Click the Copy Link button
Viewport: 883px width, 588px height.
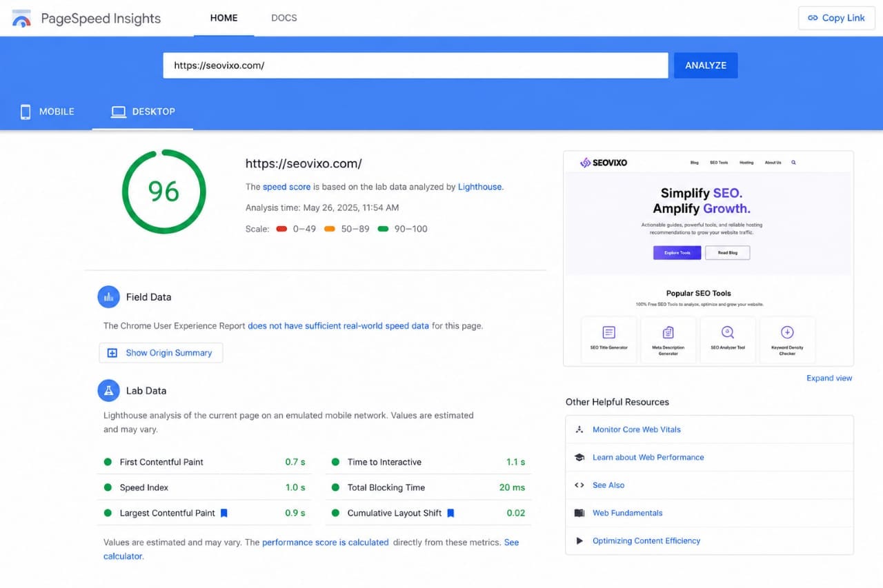pyautogui.click(x=836, y=18)
